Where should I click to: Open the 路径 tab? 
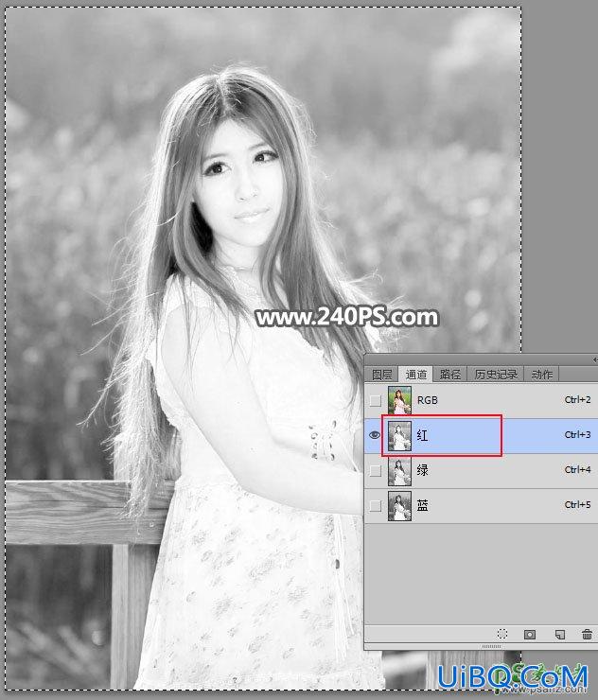(x=449, y=374)
